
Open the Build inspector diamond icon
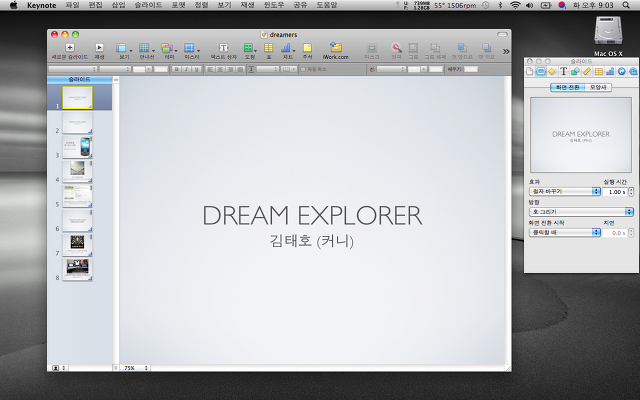(x=552, y=72)
